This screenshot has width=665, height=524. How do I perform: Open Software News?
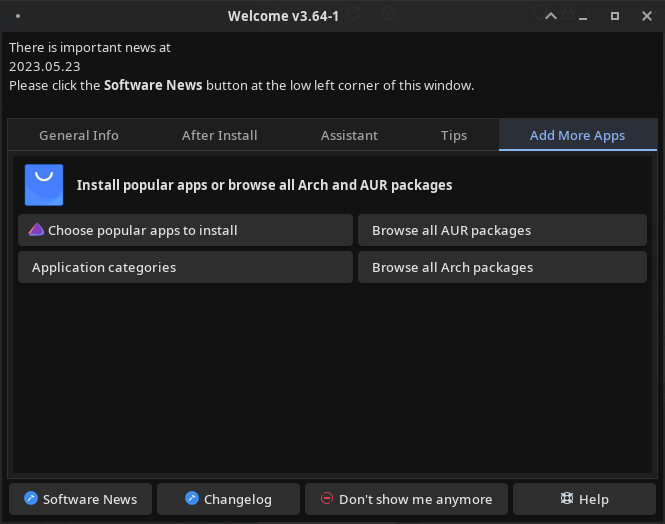click(80, 499)
